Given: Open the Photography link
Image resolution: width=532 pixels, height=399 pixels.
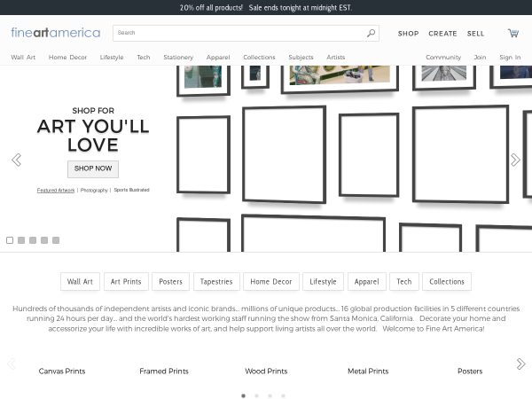Looking at the screenshot, I should 94,191.
